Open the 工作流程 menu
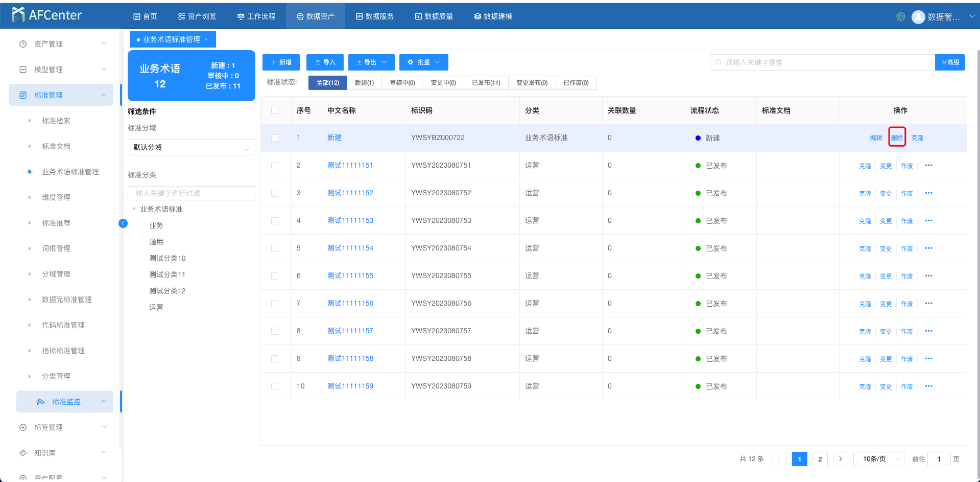Viewport: 980px width, 482px height. (x=256, y=16)
